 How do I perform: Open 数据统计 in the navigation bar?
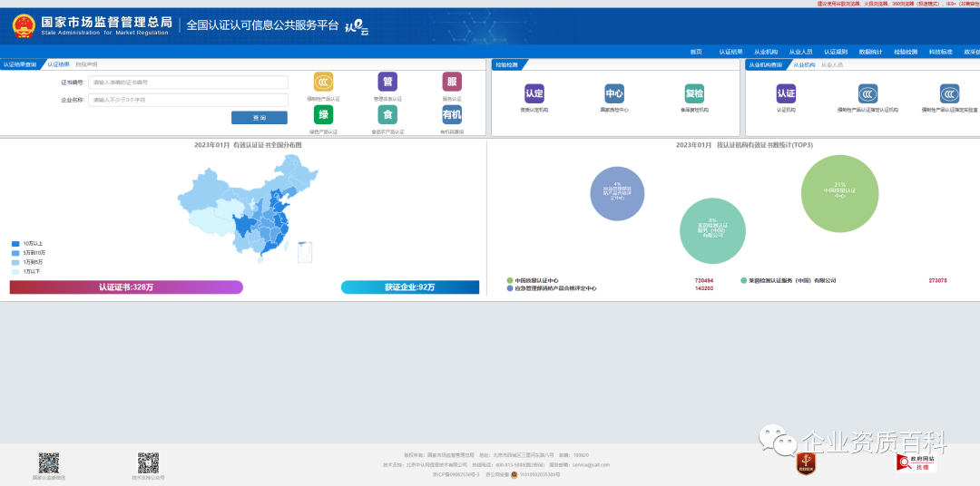click(x=870, y=52)
